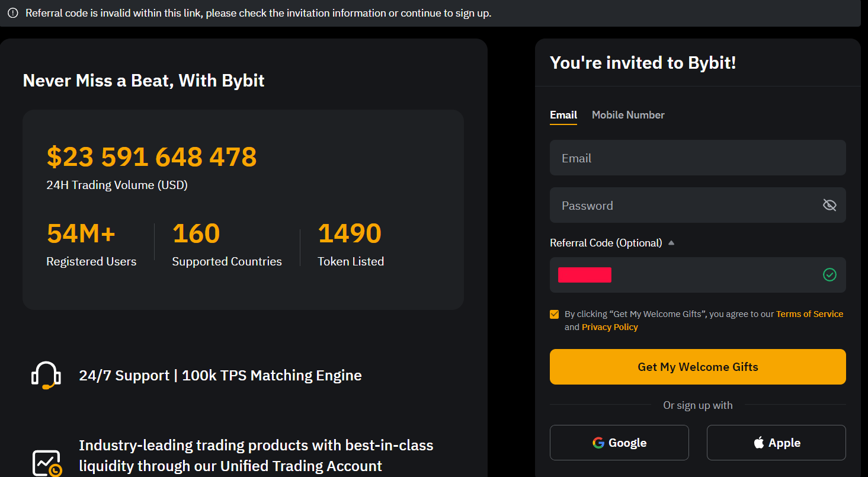868x477 pixels.
Task: Click Get My Welcome Gifts button
Action: (x=698, y=367)
